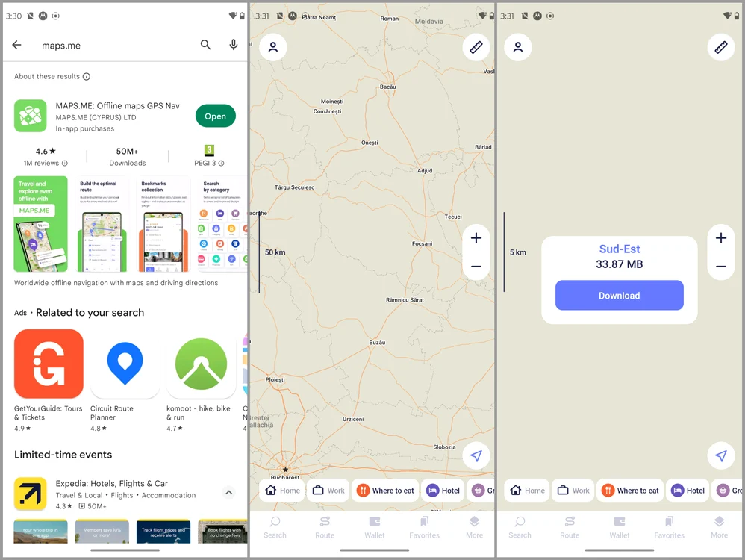
Task: Open Search tab on right download screen
Action: click(520, 527)
